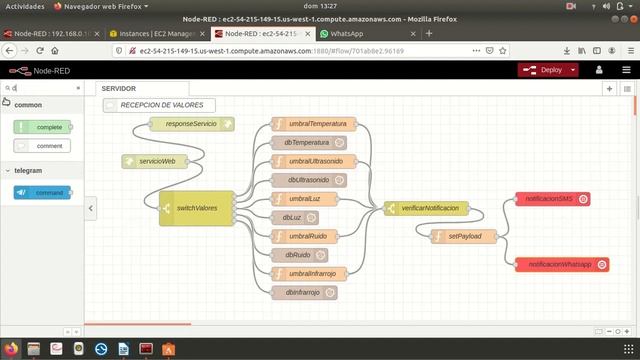Viewport: 640px width, 360px height.
Task: Focus the palette filter search field
Action: (x=43, y=88)
